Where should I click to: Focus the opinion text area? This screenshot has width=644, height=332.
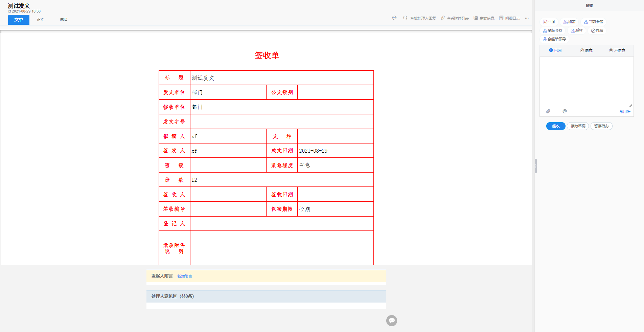[586, 82]
